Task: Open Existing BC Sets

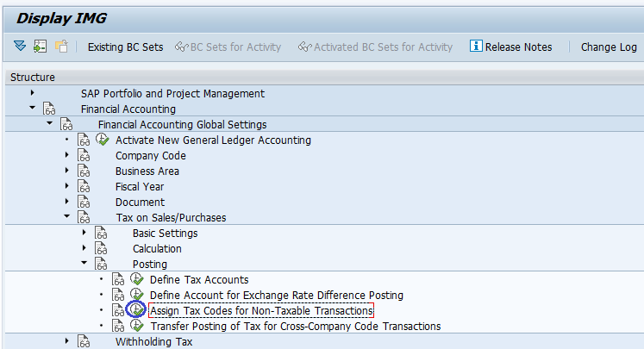Action: click(x=125, y=47)
